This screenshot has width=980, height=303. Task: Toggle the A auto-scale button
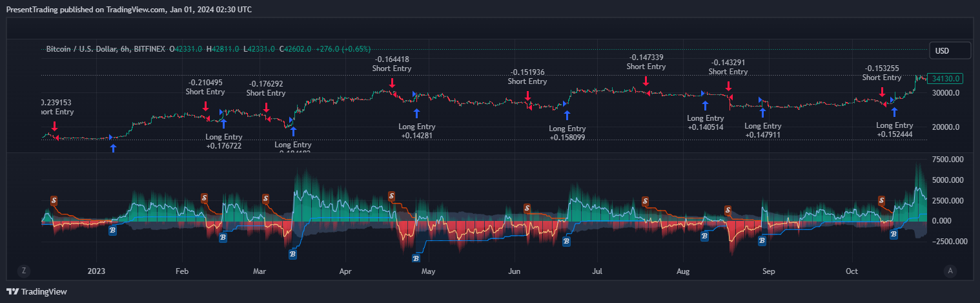(x=950, y=271)
